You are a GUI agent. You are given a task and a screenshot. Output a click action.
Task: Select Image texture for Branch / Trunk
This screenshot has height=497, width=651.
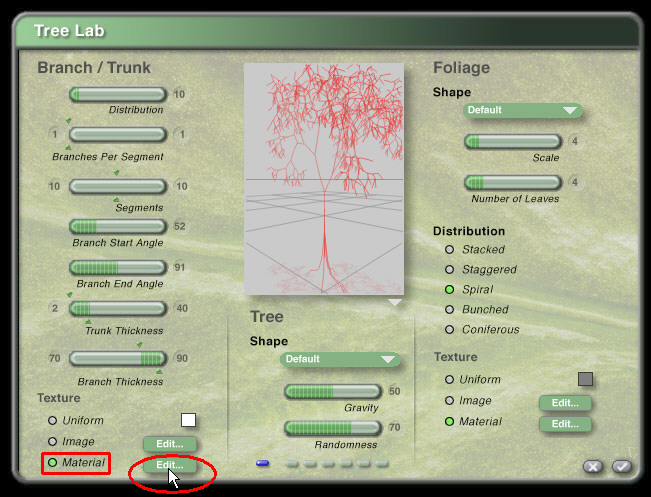point(52,441)
